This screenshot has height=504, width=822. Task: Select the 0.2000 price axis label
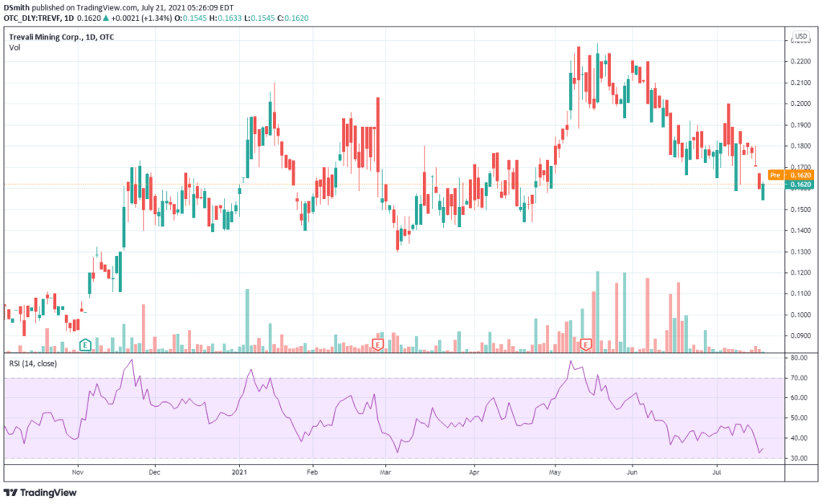[x=800, y=104]
